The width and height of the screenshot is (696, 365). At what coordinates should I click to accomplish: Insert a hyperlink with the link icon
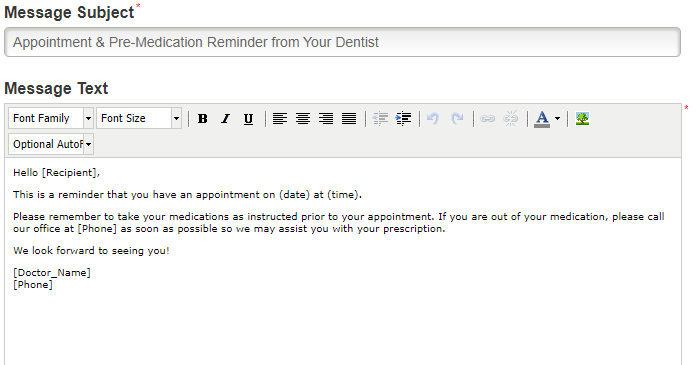[487, 119]
